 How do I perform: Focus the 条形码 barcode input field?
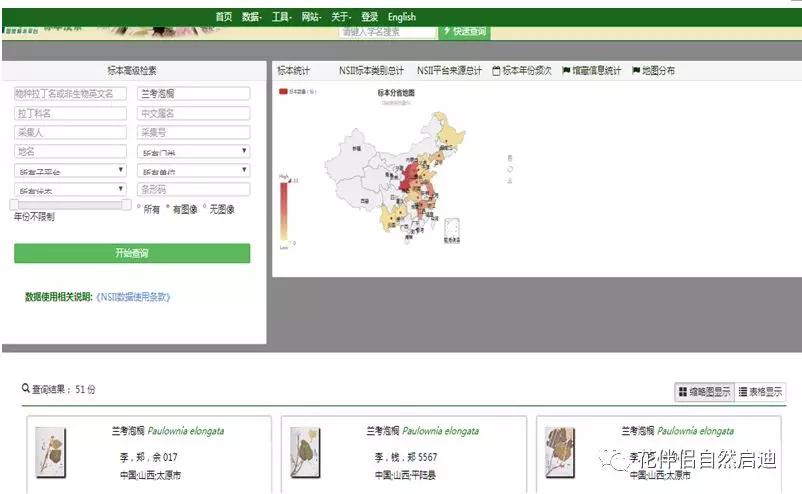click(193, 189)
